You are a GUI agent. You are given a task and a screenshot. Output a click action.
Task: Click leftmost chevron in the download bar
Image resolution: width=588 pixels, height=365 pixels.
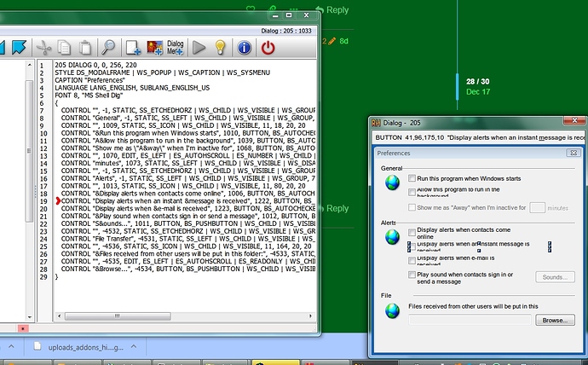[11, 346]
